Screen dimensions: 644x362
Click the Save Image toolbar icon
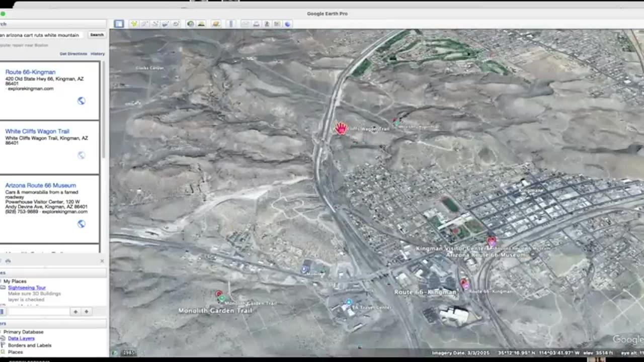[267, 24]
